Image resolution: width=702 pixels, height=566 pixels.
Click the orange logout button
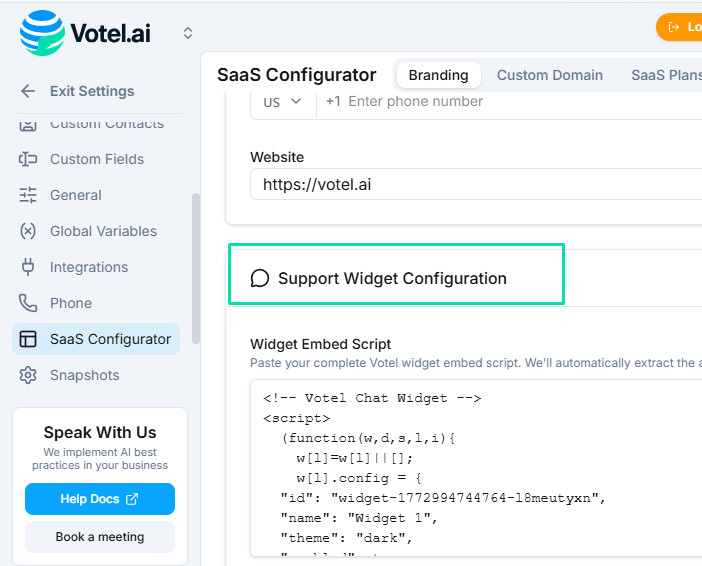click(680, 27)
